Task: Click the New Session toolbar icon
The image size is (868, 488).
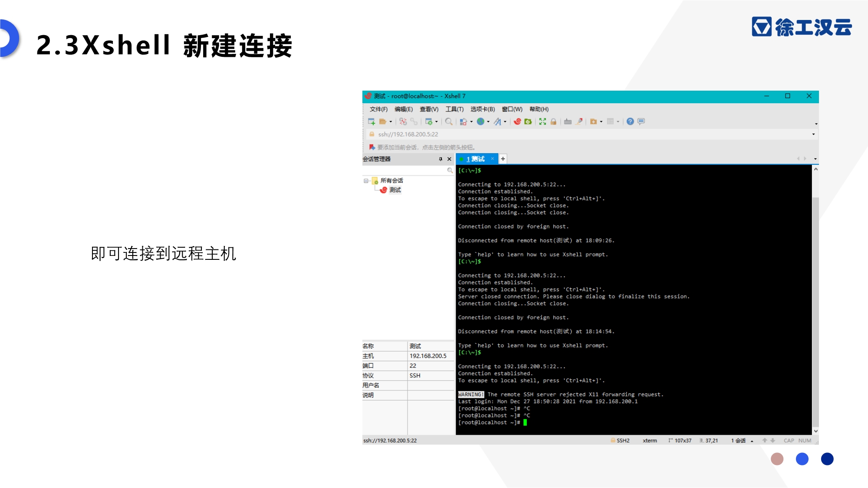Action: [372, 121]
